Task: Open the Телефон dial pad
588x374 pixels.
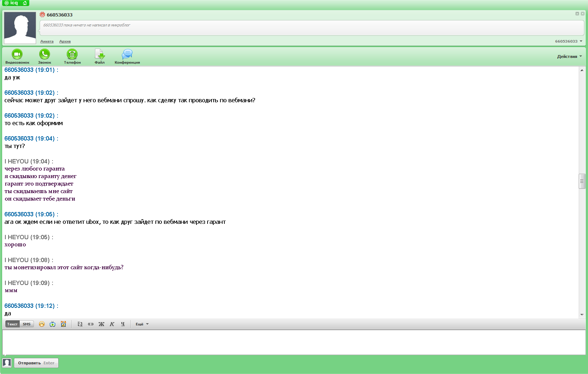Action: tap(72, 56)
